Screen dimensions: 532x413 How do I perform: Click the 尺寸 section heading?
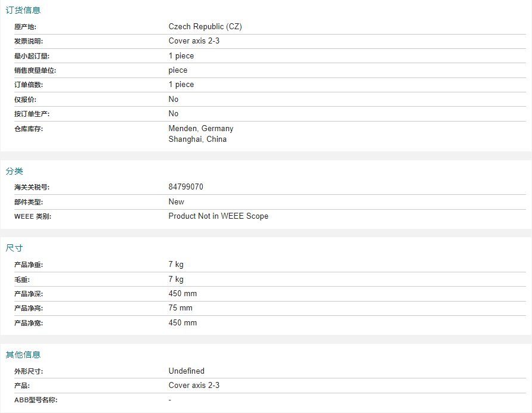pos(14,248)
